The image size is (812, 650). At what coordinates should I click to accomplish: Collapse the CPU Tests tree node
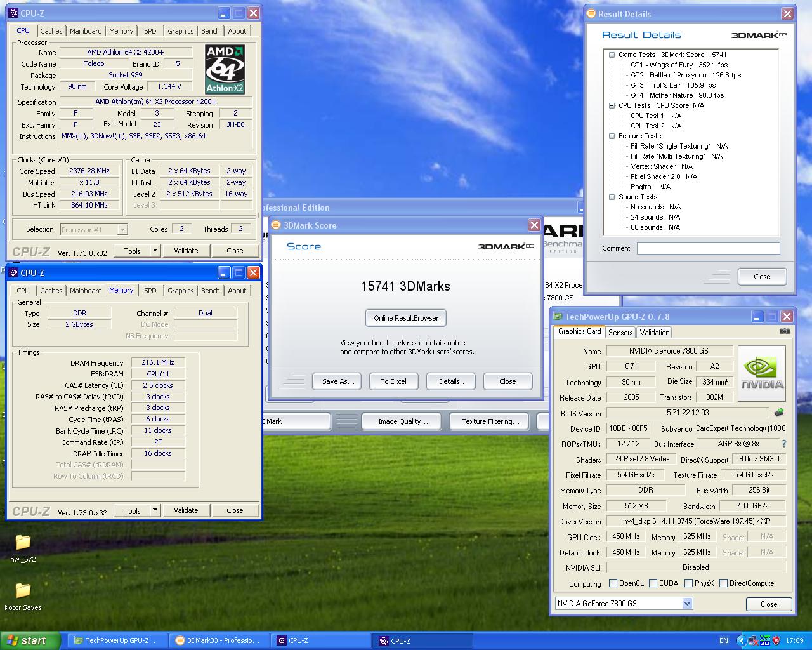coord(612,105)
